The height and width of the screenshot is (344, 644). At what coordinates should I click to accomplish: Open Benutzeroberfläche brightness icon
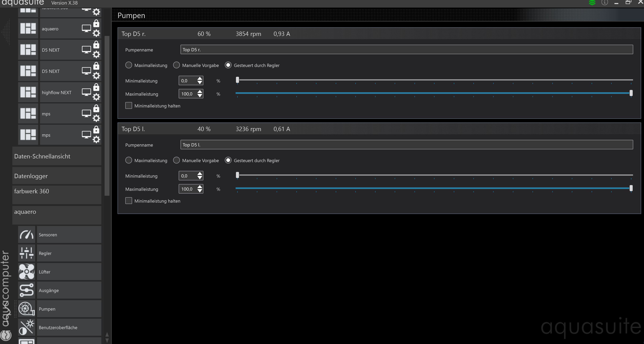pos(27,327)
